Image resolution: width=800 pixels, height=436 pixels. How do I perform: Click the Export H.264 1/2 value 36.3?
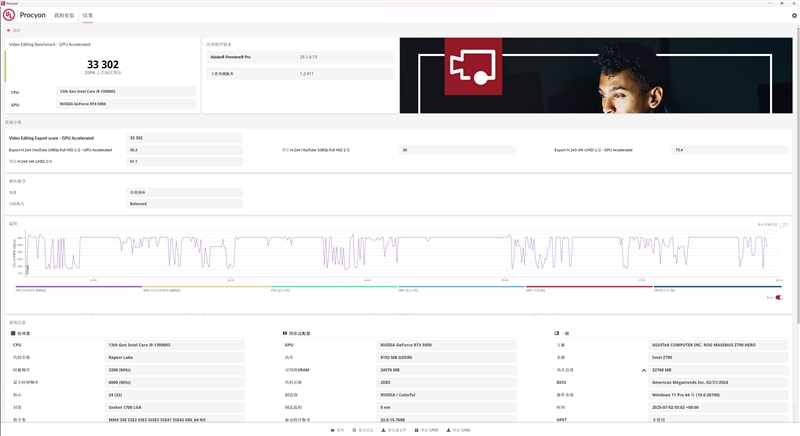coord(184,150)
